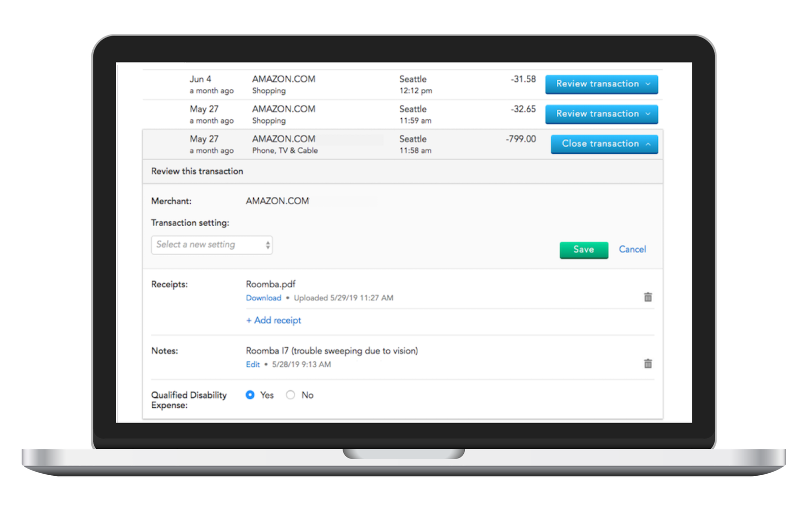The height and width of the screenshot is (529, 812).
Task: Cancel the transaction setting change
Action: click(632, 250)
